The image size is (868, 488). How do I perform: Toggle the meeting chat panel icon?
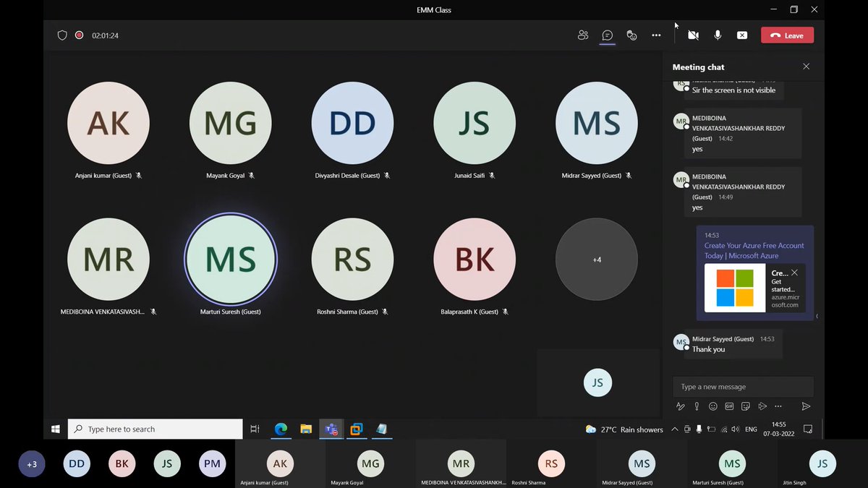pos(608,35)
